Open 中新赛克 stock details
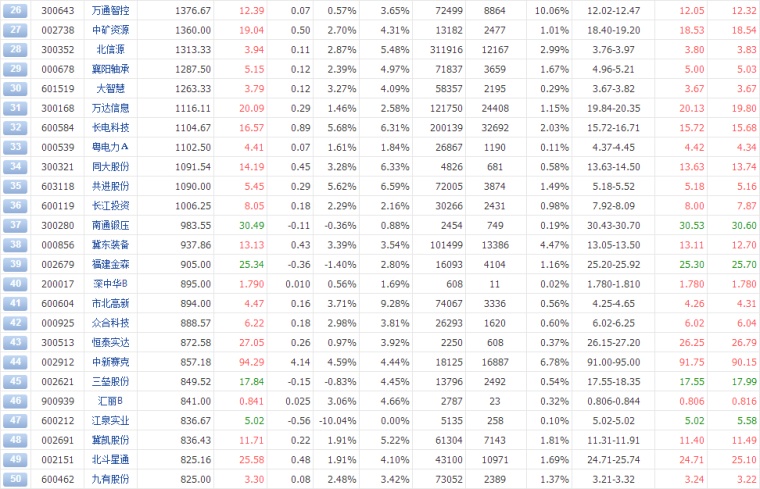Viewport: 760px width, 489px height. 111,361
